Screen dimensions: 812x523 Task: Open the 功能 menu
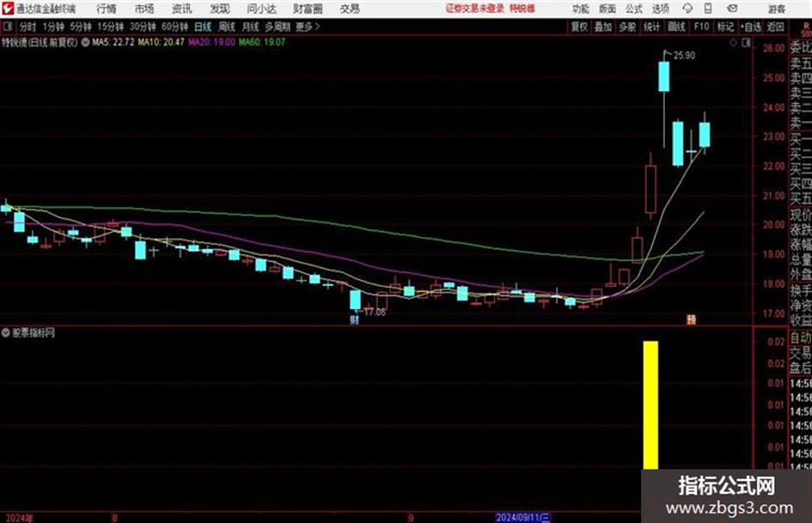point(581,9)
